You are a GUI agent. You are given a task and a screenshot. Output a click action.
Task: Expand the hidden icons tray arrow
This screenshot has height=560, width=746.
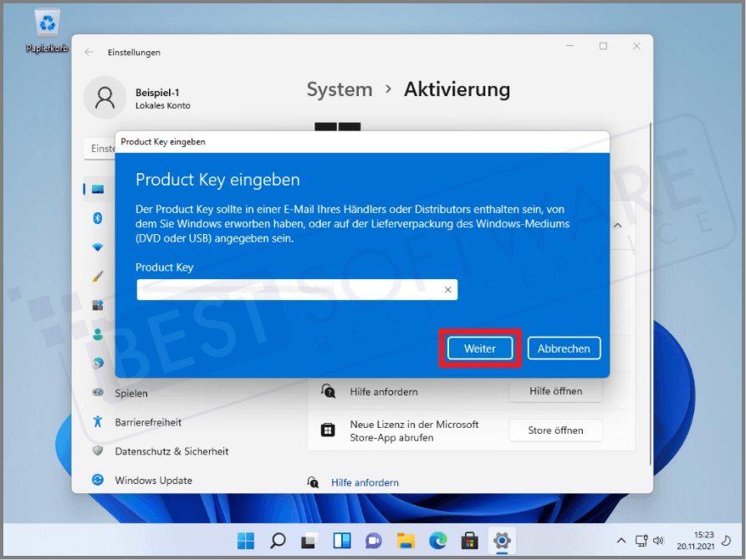pos(621,541)
